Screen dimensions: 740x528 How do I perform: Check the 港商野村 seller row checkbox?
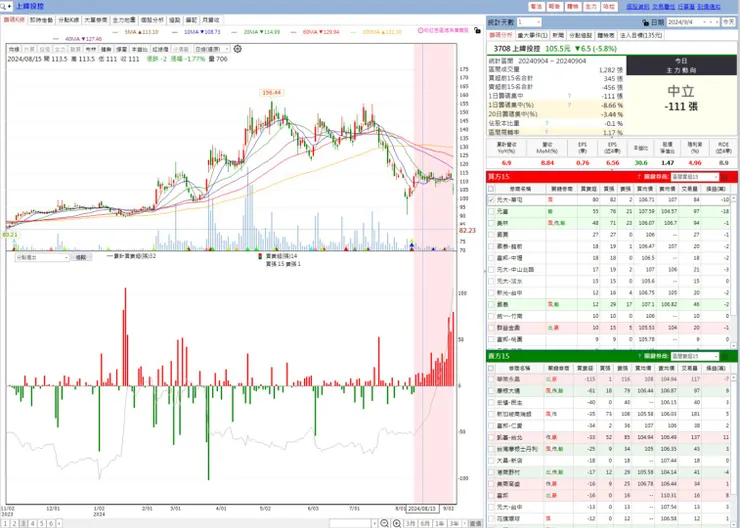tap(491, 472)
